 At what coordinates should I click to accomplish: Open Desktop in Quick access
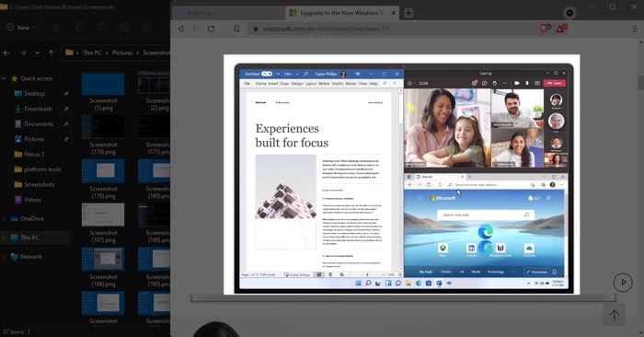click(35, 93)
